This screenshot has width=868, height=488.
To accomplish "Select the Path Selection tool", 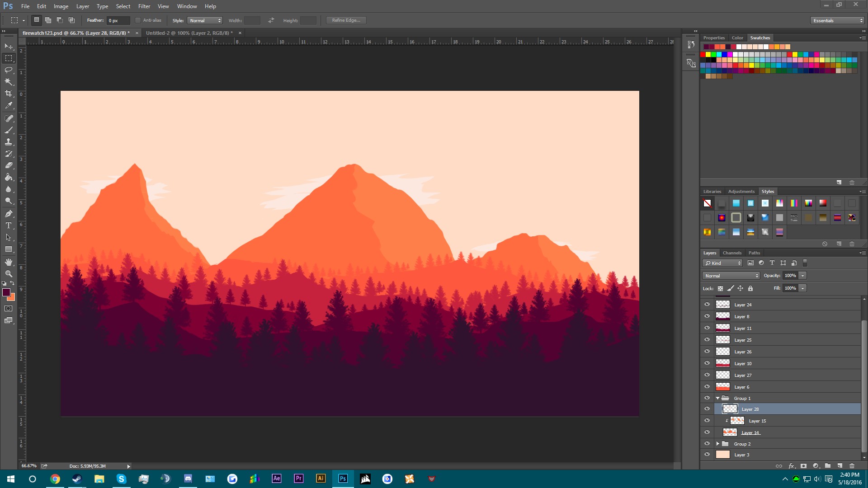I will click(9, 237).
